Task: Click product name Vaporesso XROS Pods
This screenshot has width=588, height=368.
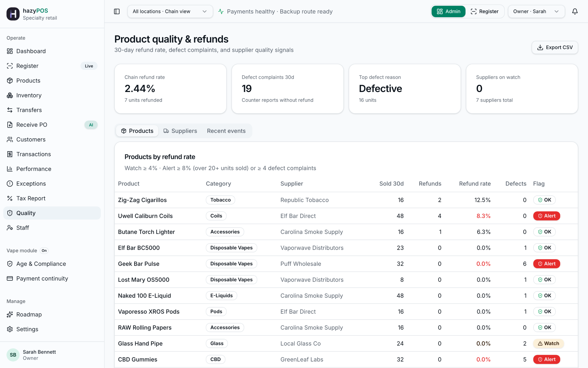Action: (149, 312)
